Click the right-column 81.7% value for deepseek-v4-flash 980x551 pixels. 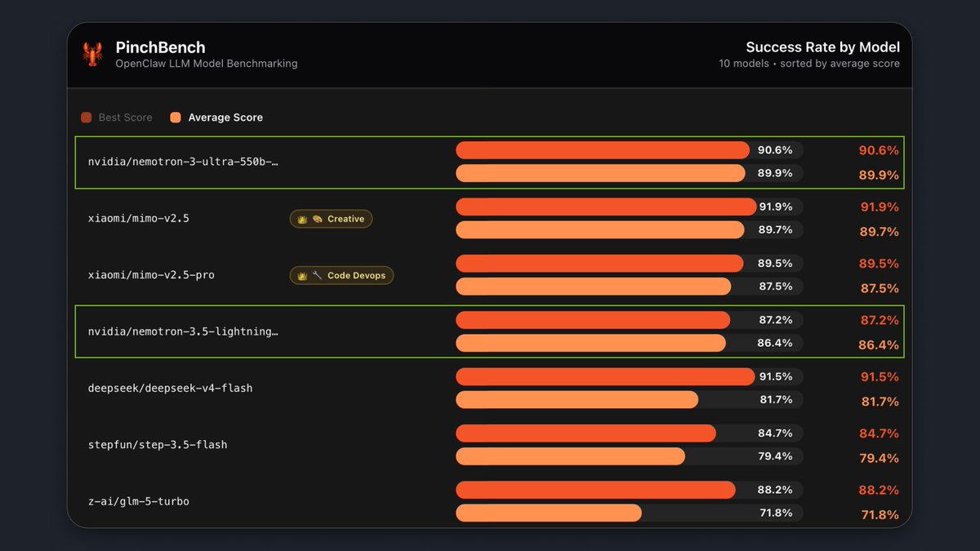(879, 401)
